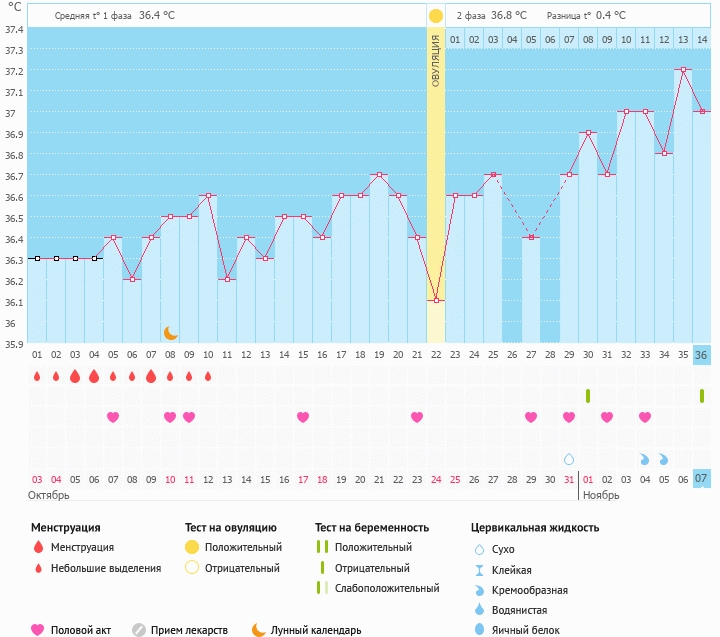Click the 'Клейкая' hourglass legend icon

[x=479, y=569]
